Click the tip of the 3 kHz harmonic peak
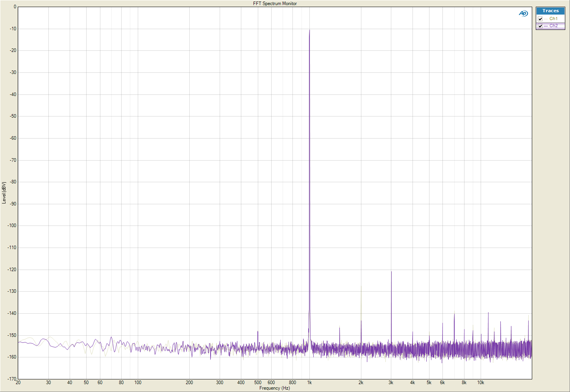This screenshot has width=570, height=392. tap(391, 272)
